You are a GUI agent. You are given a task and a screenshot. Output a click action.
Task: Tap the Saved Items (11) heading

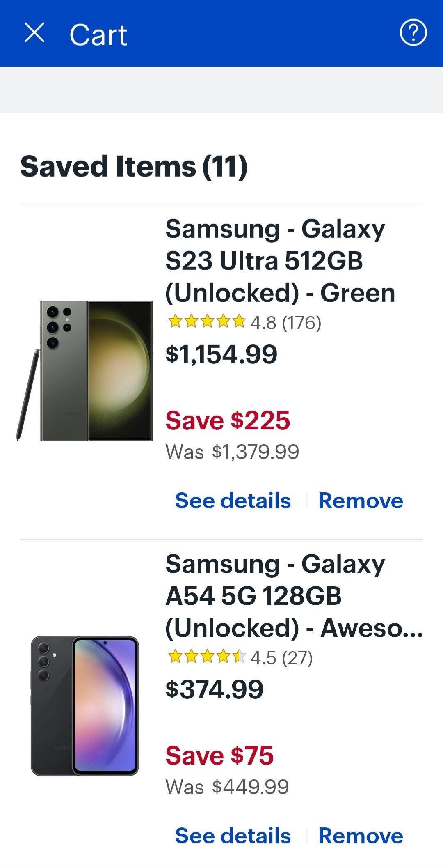pos(134,166)
